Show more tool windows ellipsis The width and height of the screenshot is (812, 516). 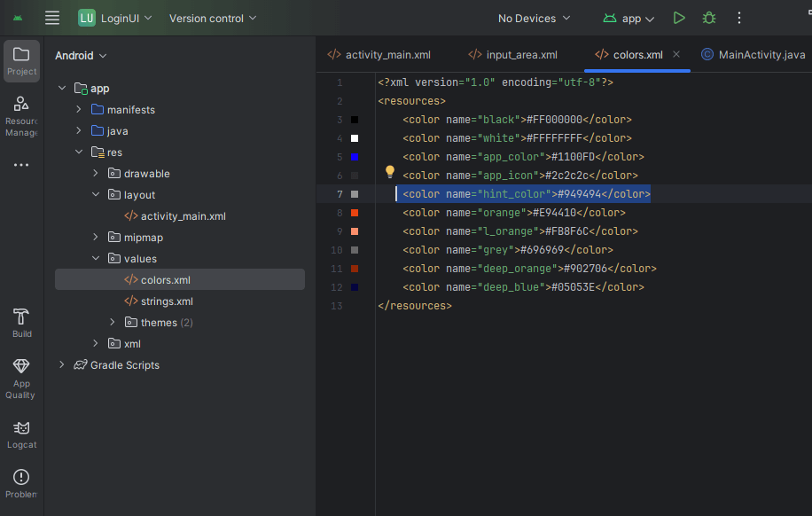pyautogui.click(x=21, y=165)
